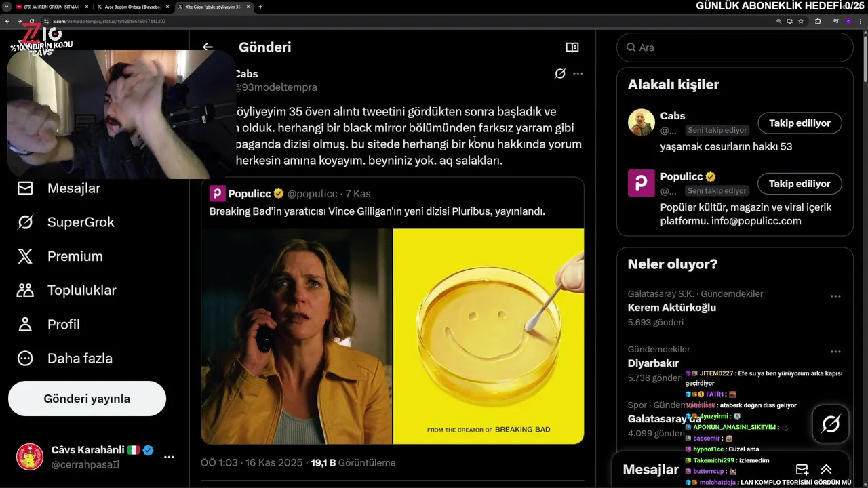Focus the Ara search field

click(734, 47)
